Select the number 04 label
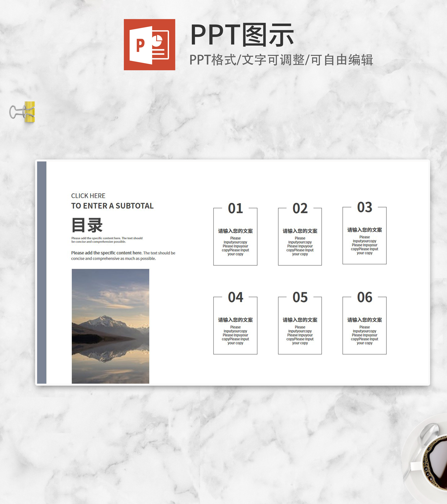Image resolution: width=447 pixels, height=504 pixels. pos(235,297)
